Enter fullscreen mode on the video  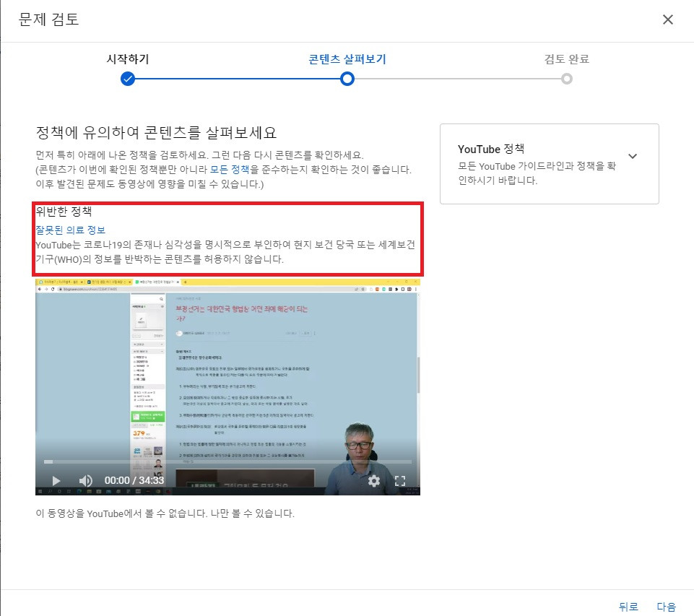pyautogui.click(x=400, y=480)
